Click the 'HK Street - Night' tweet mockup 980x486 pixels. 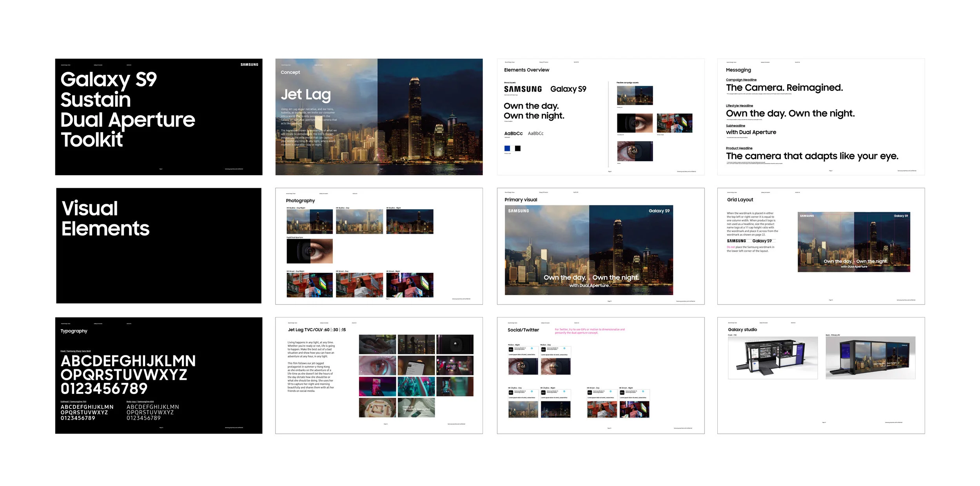pyautogui.click(x=634, y=404)
